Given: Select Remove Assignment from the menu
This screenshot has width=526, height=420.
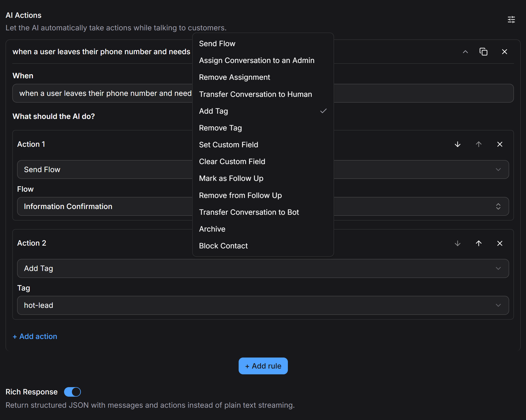Looking at the screenshot, I should click(x=263, y=77).
